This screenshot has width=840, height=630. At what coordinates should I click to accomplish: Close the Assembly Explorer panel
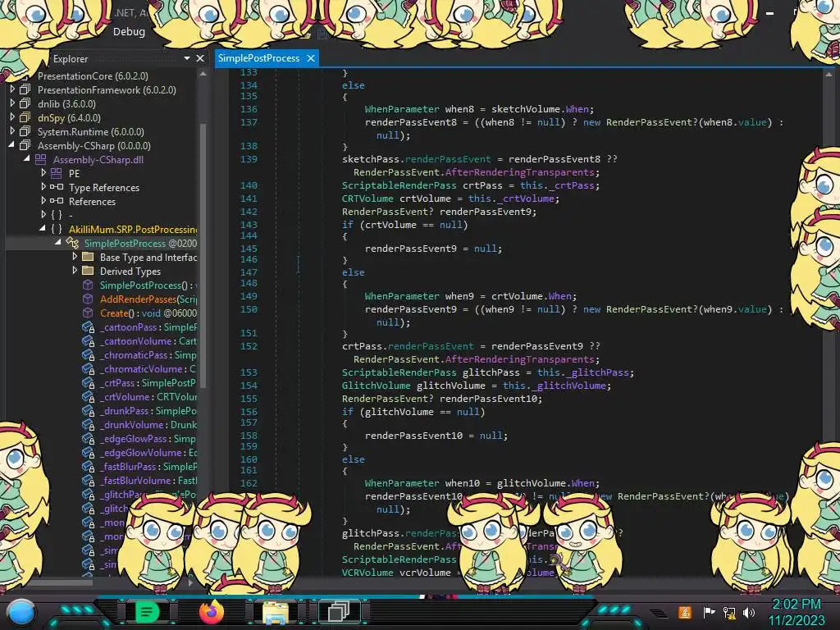200,58
